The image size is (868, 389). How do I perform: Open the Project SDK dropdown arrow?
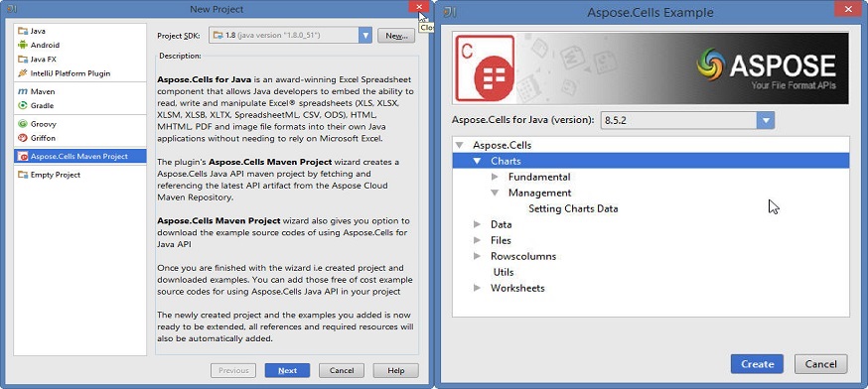click(x=364, y=36)
